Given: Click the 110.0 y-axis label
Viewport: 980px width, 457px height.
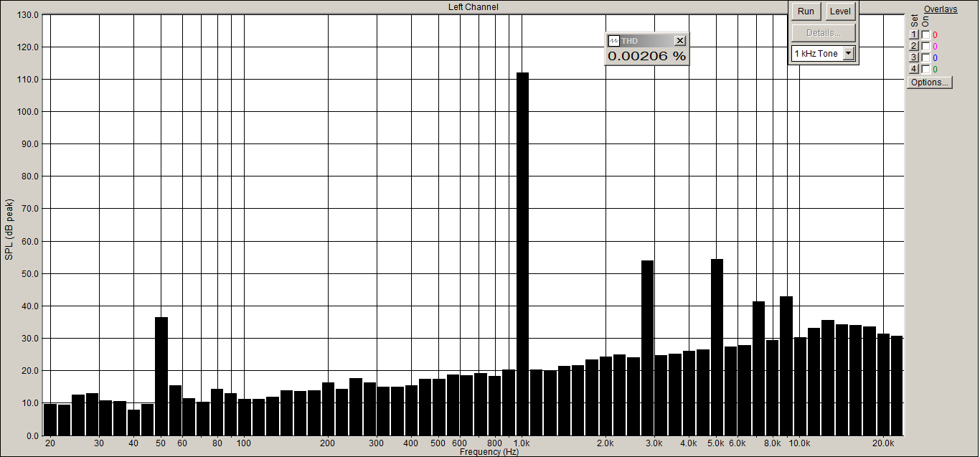Looking at the screenshot, I should 29,80.
